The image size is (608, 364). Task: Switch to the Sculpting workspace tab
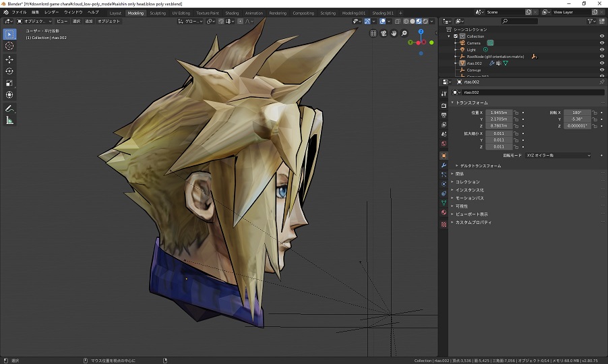pyautogui.click(x=158, y=13)
